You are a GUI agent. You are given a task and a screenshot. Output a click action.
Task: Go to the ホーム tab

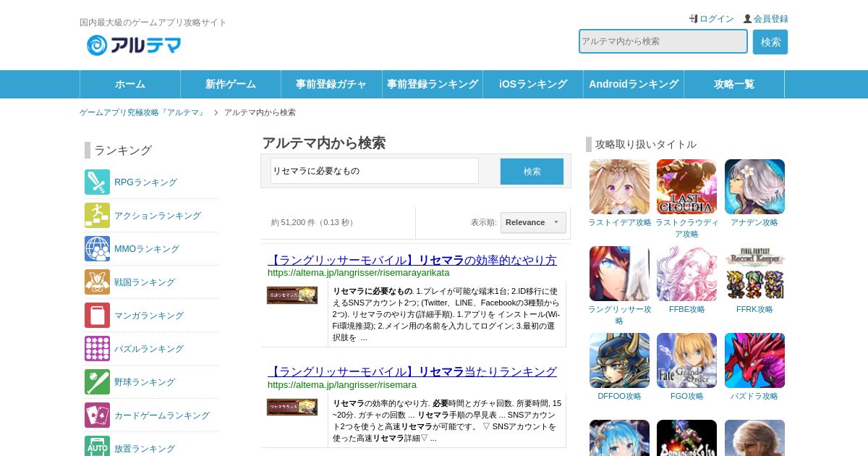130,84
